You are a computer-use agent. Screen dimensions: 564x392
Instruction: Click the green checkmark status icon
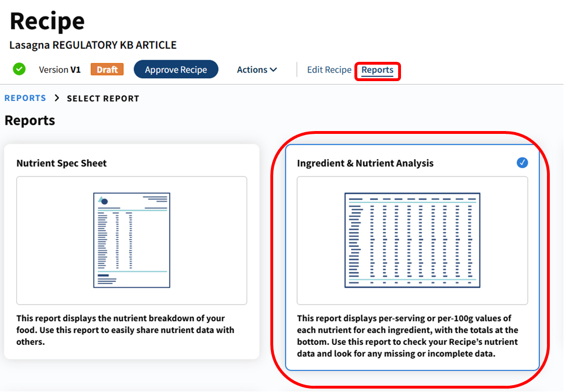coord(19,69)
